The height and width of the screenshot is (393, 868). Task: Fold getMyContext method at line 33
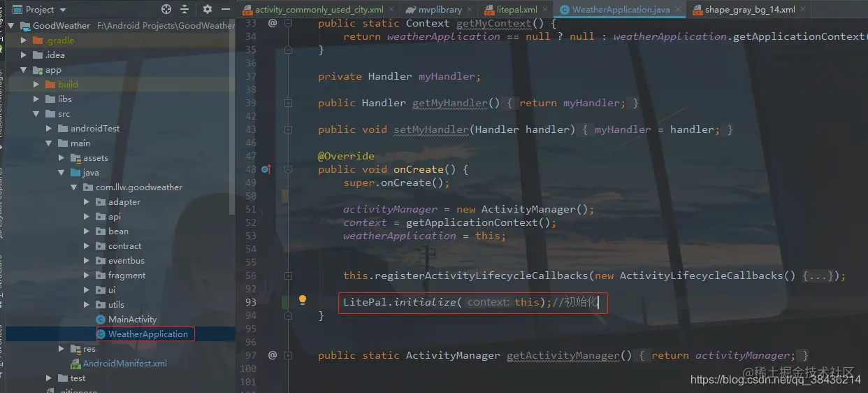point(288,23)
